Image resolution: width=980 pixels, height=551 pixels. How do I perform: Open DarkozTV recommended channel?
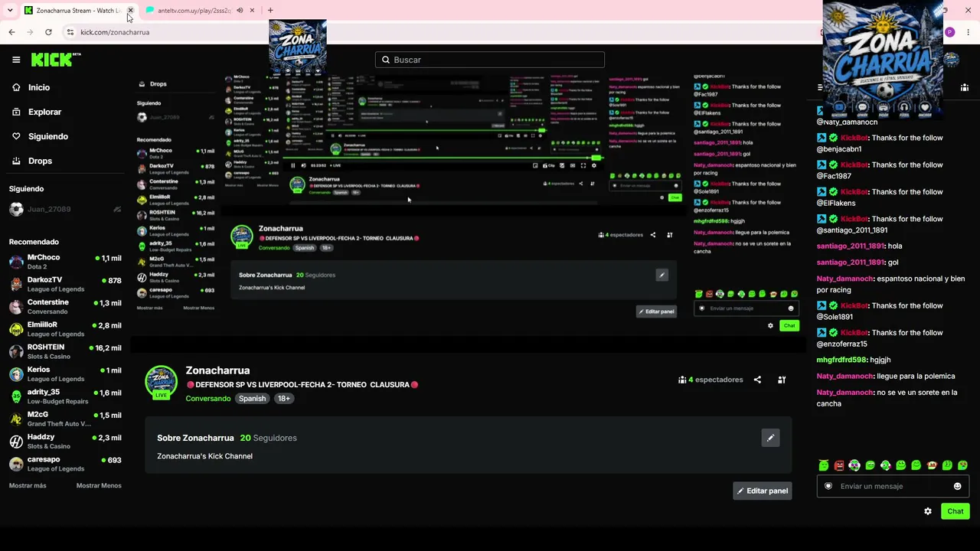point(65,284)
